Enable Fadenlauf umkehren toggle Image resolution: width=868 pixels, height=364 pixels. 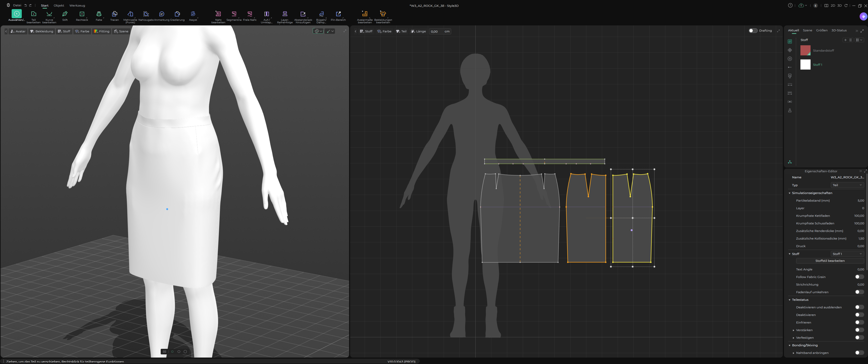tap(859, 292)
